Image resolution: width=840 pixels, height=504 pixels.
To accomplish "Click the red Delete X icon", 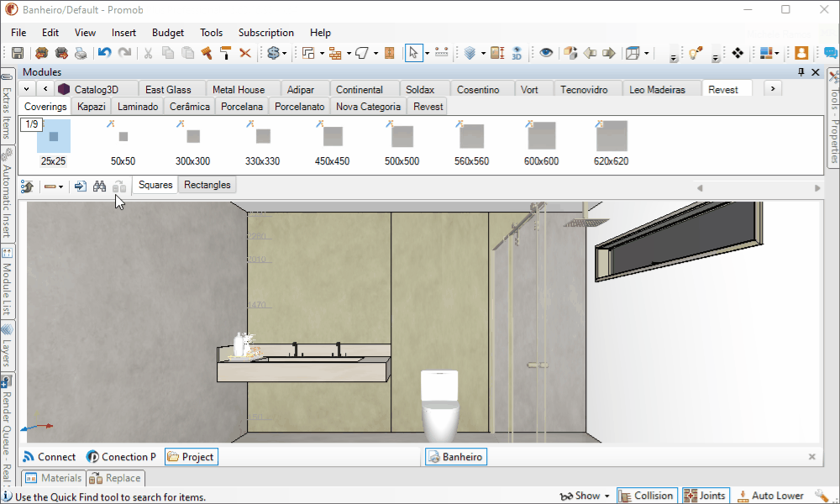I will pyautogui.click(x=245, y=53).
